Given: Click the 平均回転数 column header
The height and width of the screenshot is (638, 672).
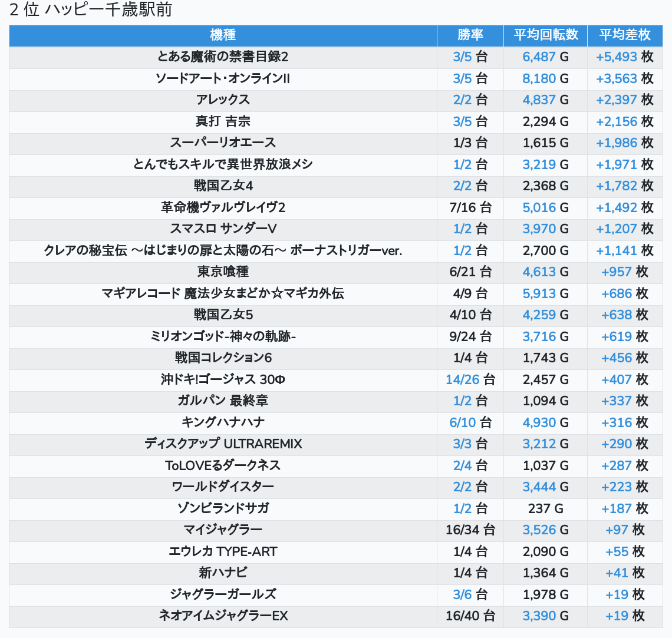Looking at the screenshot, I should pos(546,35).
